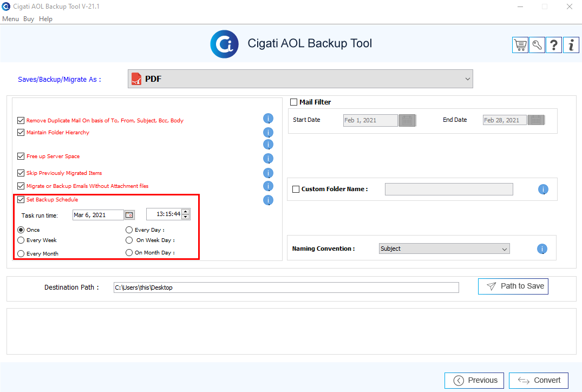Click the Cigati app icon in title bar
Viewport: 582px width, 392px height.
coord(6,6)
